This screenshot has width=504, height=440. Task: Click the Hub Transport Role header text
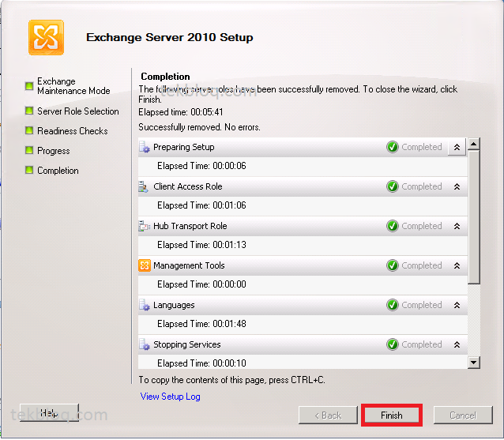[x=190, y=226]
